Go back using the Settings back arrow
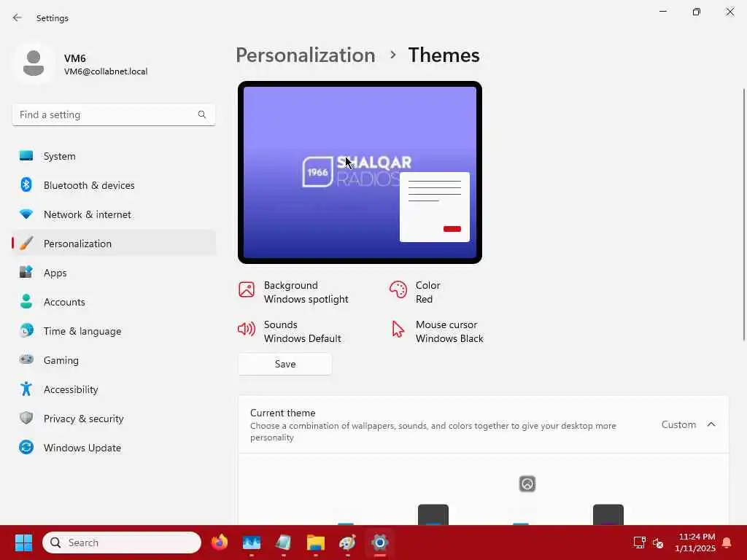 coord(18,17)
